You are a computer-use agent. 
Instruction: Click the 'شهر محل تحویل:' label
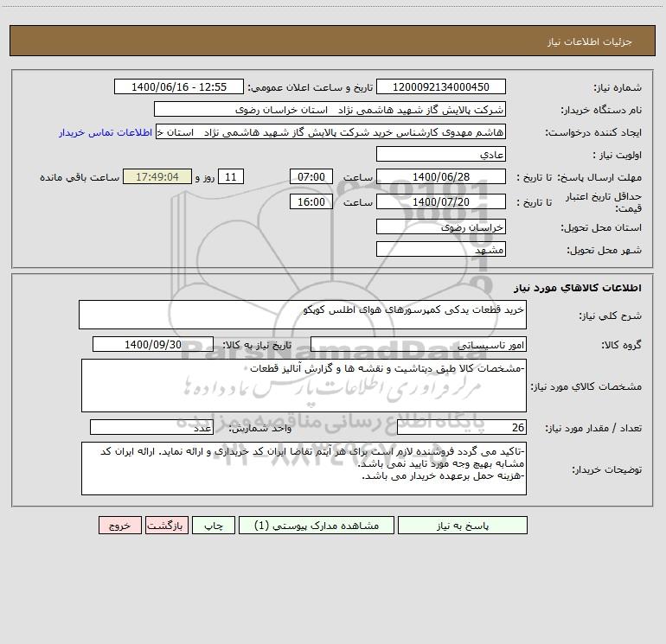604,250
